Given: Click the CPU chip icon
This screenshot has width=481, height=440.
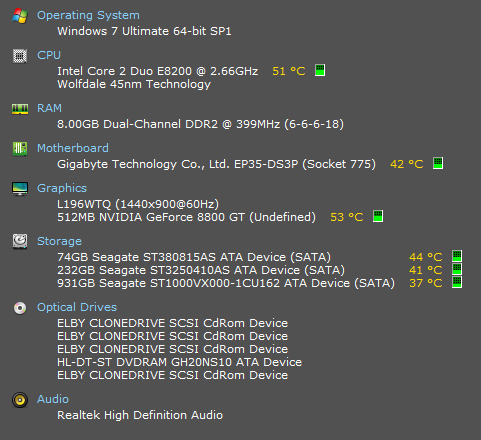Looking at the screenshot, I should [20, 56].
